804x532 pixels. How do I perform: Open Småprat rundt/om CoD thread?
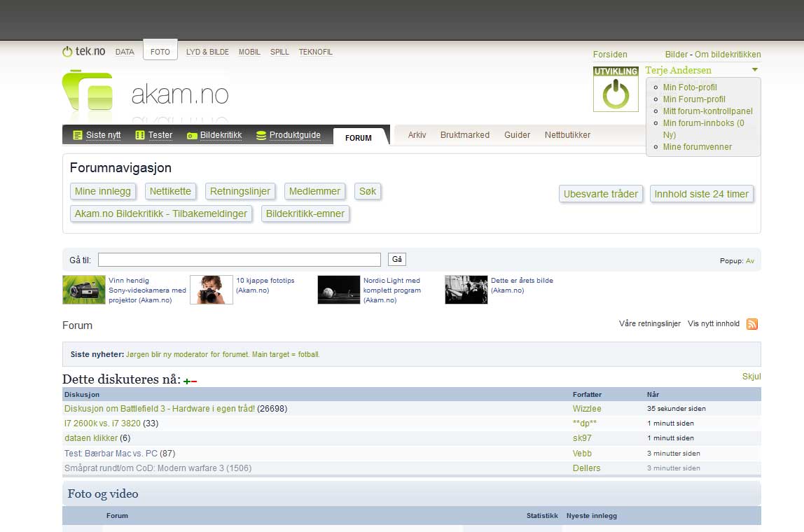(144, 468)
